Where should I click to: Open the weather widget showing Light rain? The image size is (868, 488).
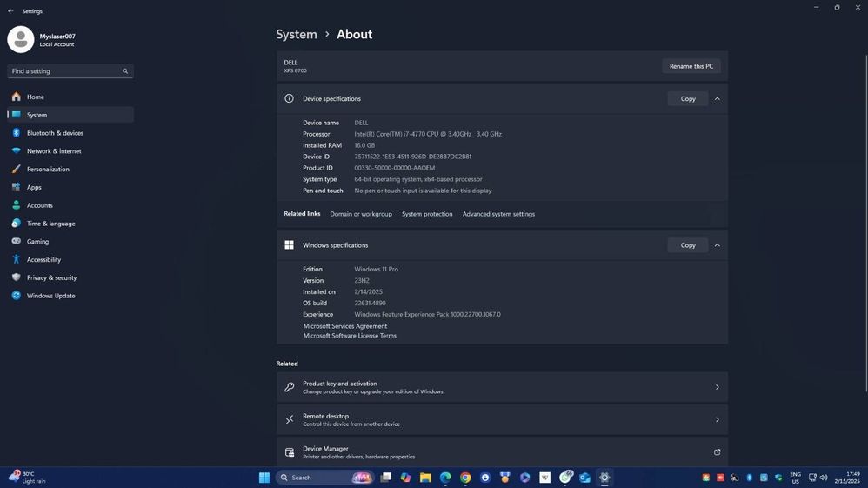point(28,478)
